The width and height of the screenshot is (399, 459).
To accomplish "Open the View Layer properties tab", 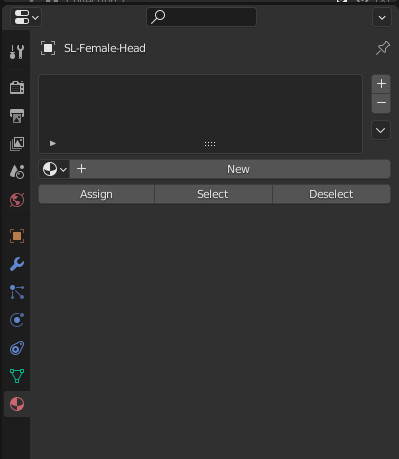I will (17, 144).
